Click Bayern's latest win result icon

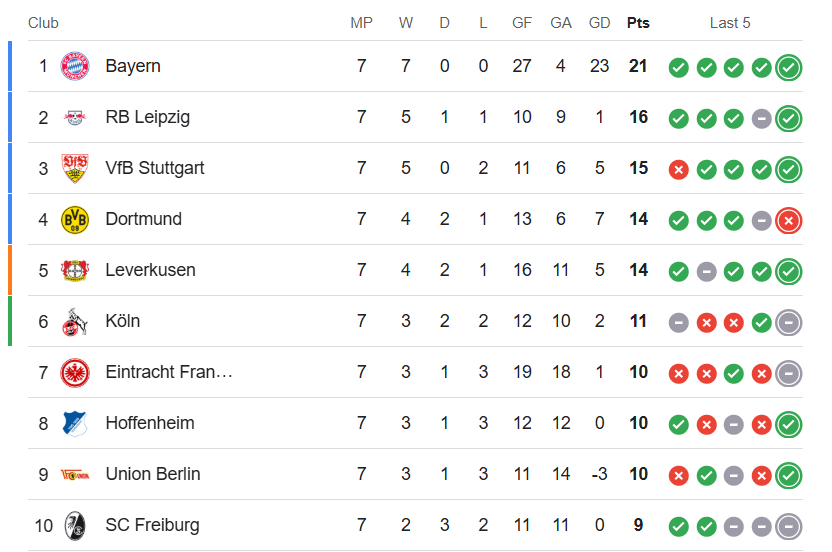pyautogui.click(x=789, y=67)
